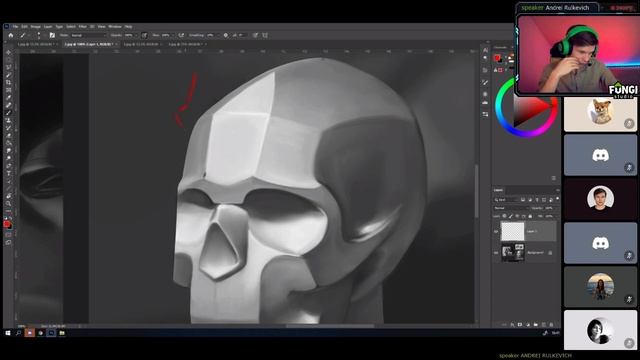Select the Dodge tool
The image size is (640, 360).
(8, 158)
